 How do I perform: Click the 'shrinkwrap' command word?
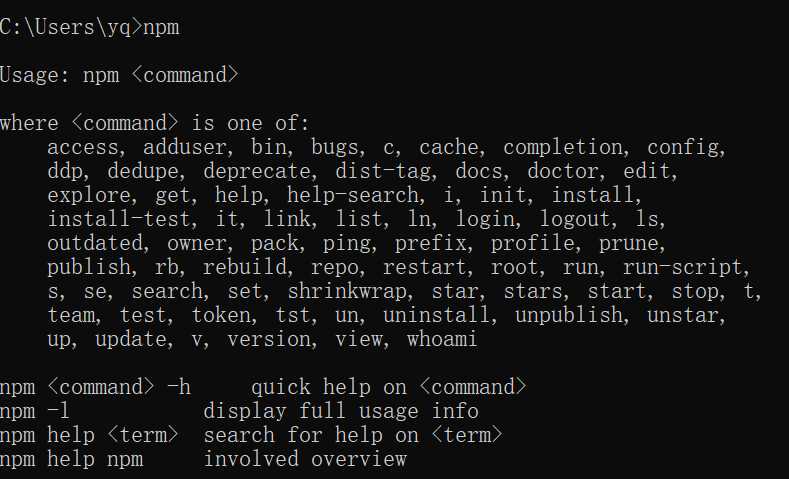coord(347,292)
